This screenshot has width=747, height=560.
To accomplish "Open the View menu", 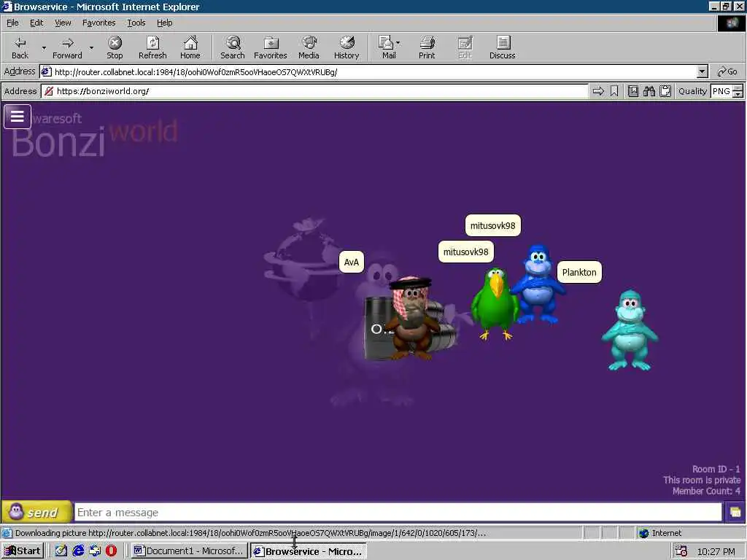I will tap(63, 23).
